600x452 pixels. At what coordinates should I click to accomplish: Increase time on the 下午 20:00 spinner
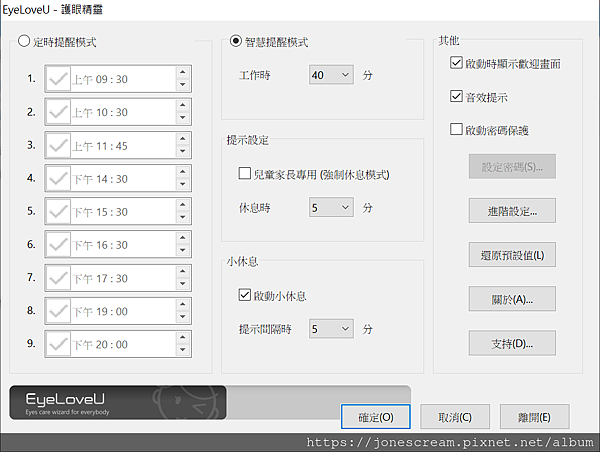tap(183, 338)
